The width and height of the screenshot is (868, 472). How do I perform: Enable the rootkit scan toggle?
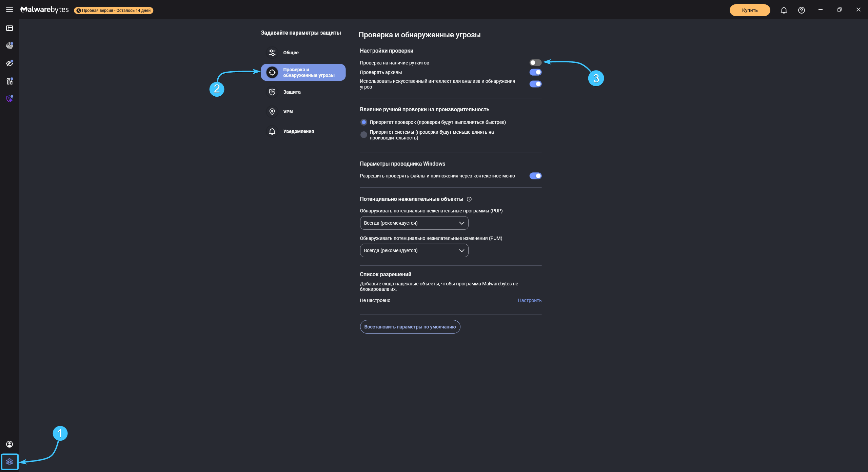coord(535,63)
